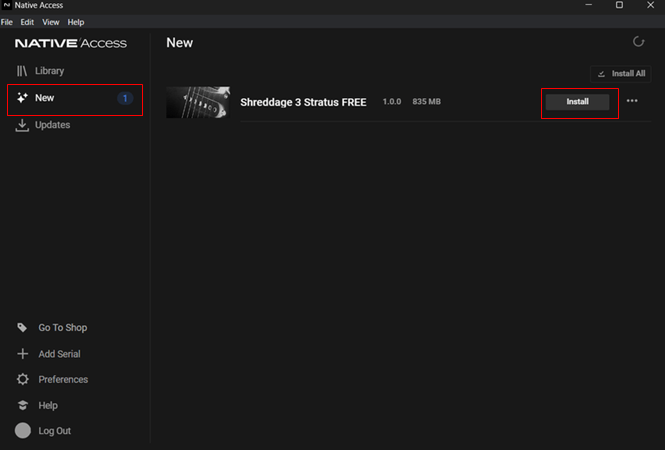Close the Native Access window
665x450 pixels.
tap(650, 5)
